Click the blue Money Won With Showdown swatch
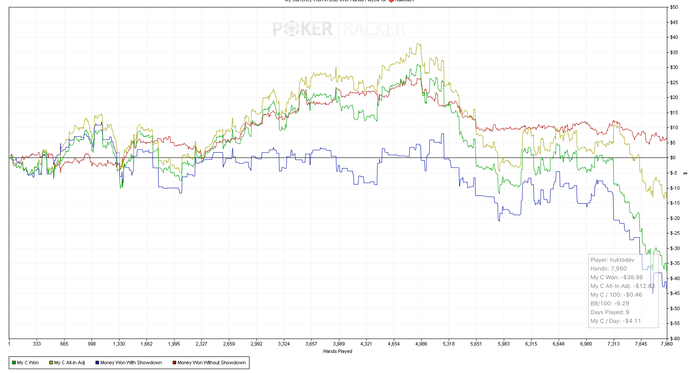This screenshot has width=700, height=373. pyautogui.click(x=97, y=363)
